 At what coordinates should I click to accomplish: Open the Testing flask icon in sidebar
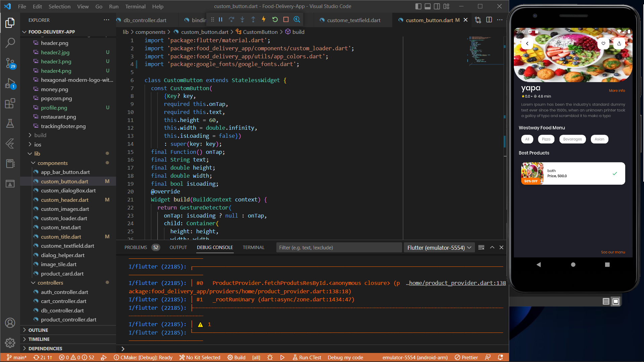point(10,123)
